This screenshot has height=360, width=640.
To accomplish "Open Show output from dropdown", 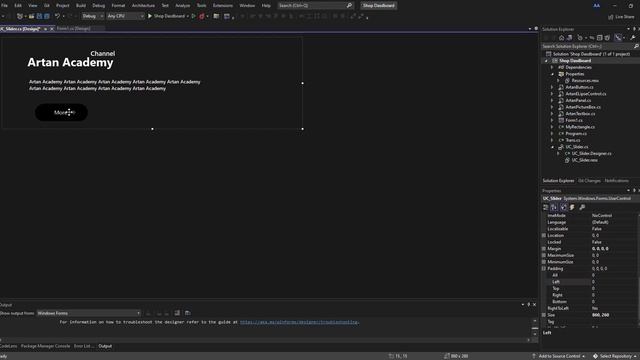I will click(89, 313).
